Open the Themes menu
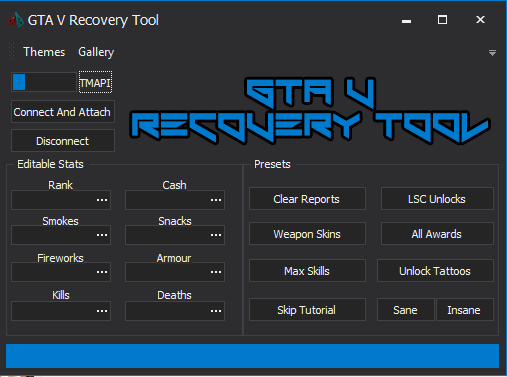Viewport: 507px width, 377px height. [x=44, y=52]
